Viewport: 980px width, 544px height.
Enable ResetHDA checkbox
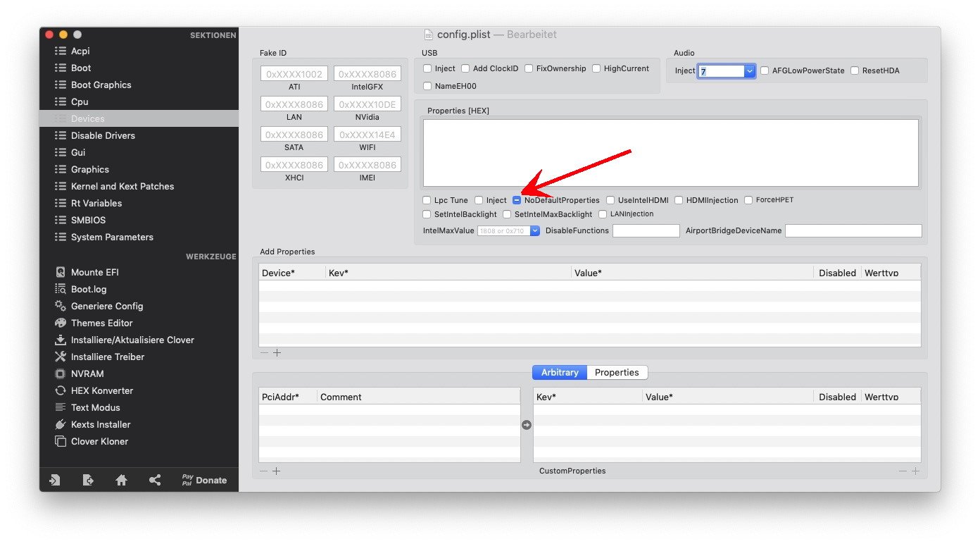click(x=855, y=70)
